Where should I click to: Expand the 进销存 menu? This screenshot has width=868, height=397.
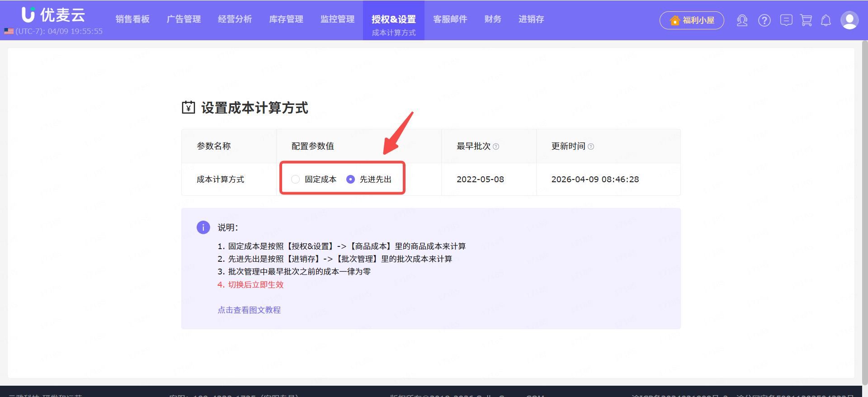click(x=531, y=19)
